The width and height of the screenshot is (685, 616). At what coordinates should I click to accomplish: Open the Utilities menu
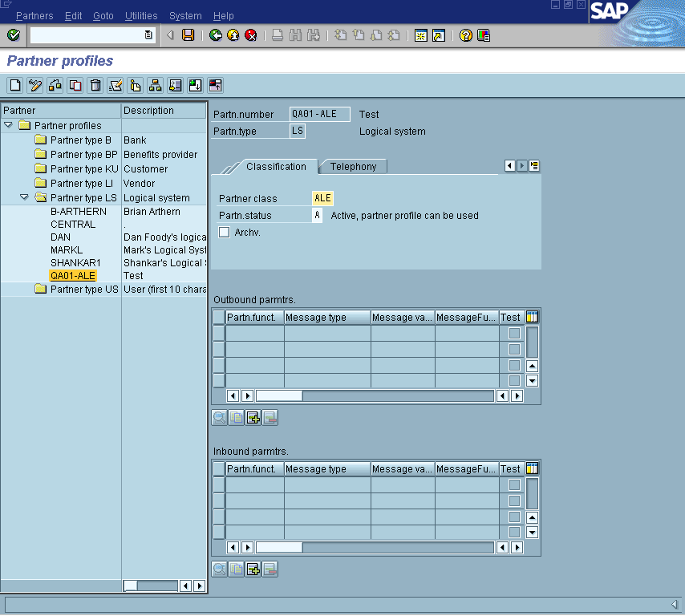[141, 16]
